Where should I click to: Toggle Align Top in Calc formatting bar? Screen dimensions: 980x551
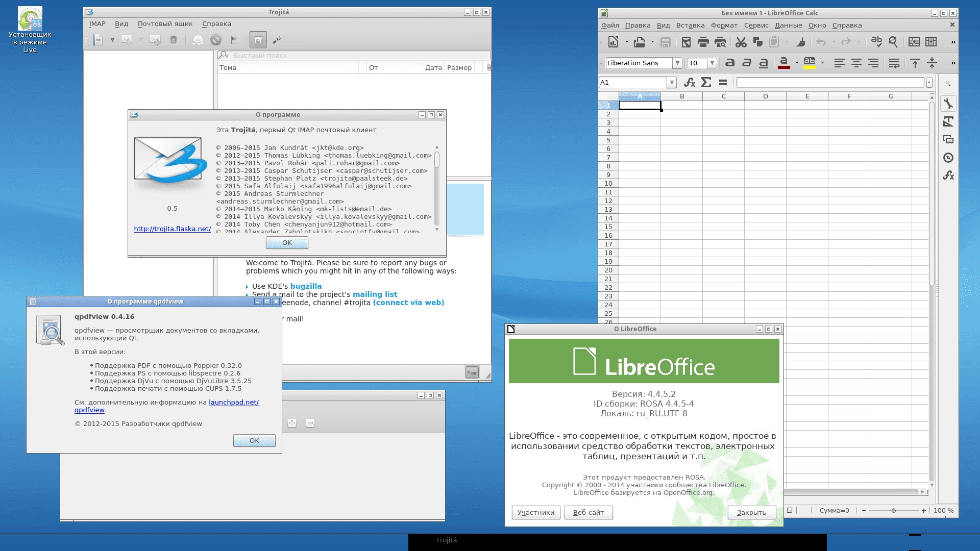[915, 63]
